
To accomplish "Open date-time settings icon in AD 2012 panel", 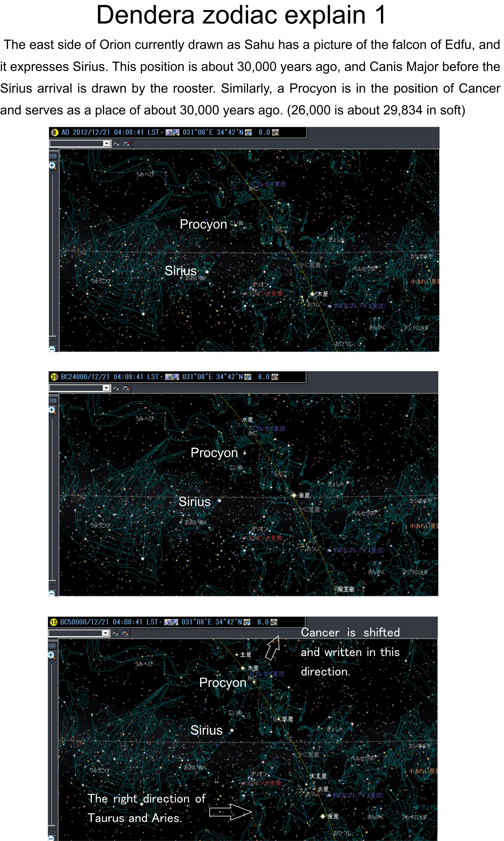I will [169, 132].
